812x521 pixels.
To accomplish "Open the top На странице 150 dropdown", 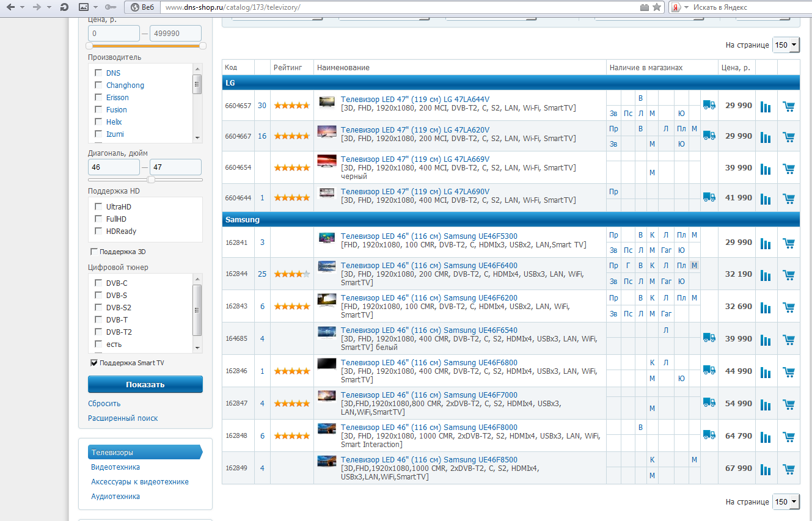I will [x=786, y=45].
